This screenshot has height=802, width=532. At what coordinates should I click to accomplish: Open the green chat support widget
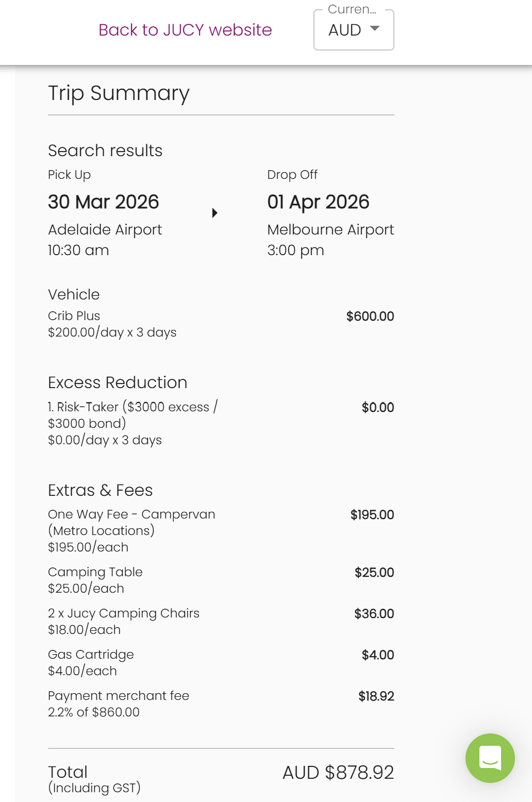tap(490, 758)
